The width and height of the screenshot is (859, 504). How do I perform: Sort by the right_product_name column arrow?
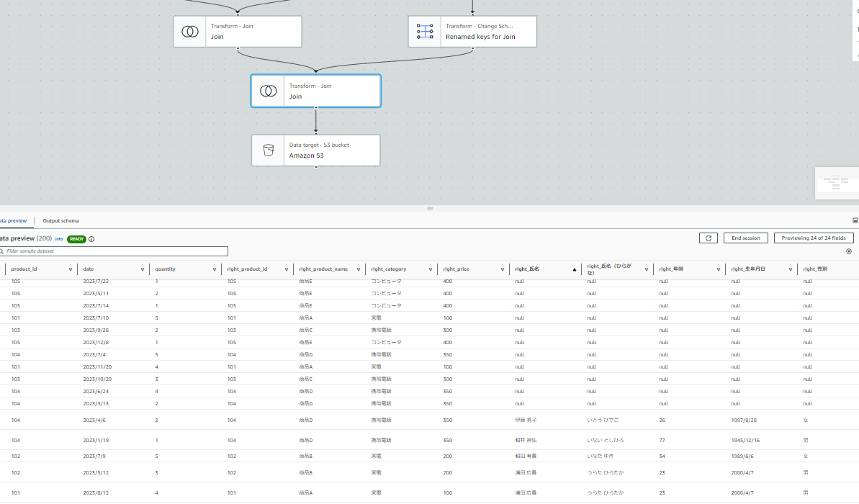pyautogui.click(x=359, y=269)
